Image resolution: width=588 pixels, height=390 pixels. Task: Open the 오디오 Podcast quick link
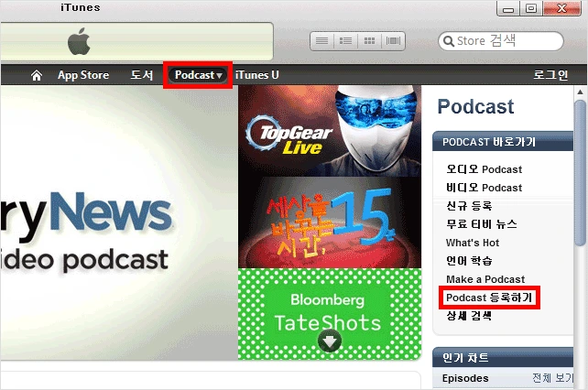(484, 169)
